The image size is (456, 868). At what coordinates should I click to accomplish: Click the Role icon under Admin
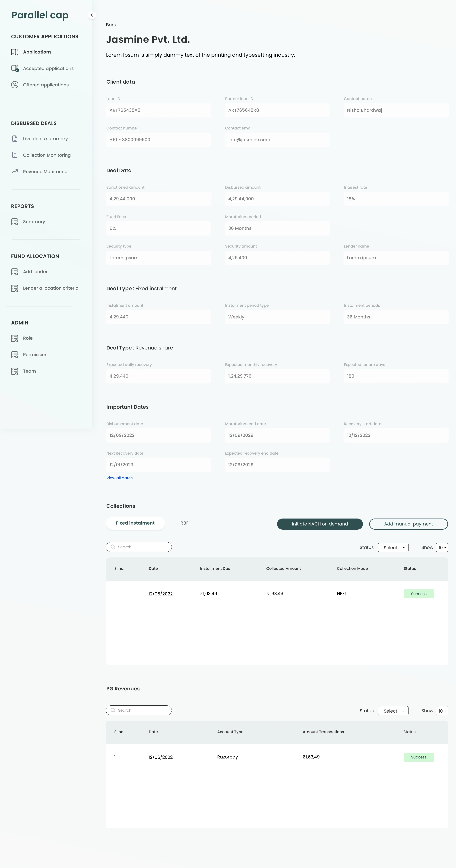(x=15, y=338)
